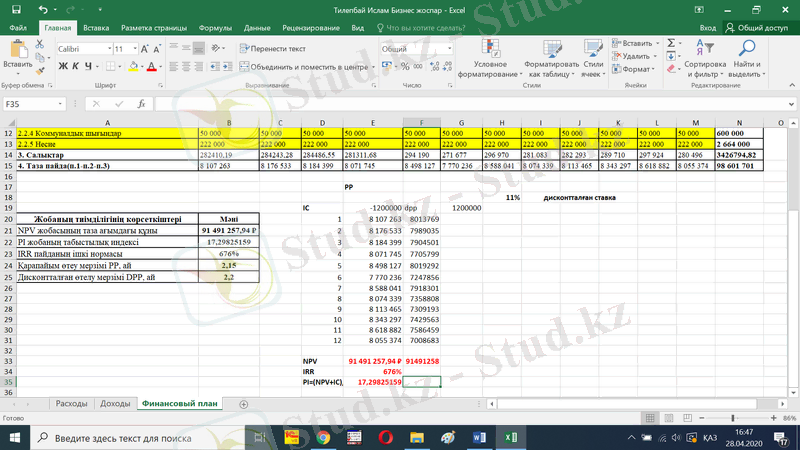Click the Cut scissors icon
The height and width of the screenshot is (450, 800).
(40, 45)
